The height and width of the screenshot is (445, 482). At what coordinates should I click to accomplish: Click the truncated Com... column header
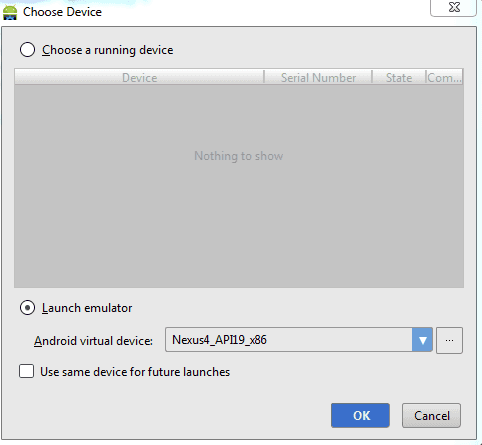coord(444,77)
